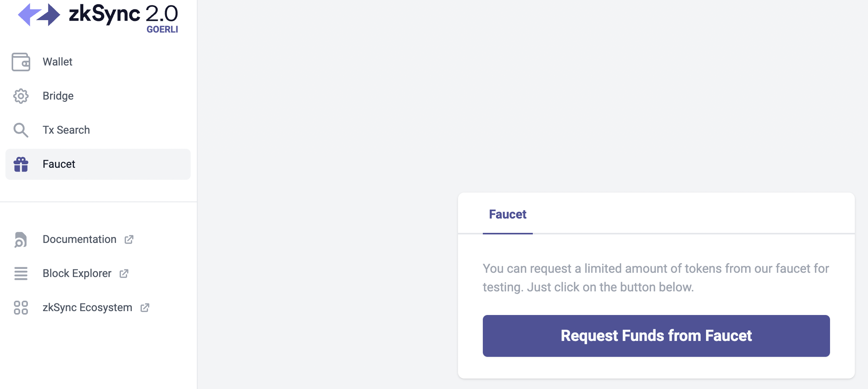Click external-link arrow next to Documentation
The width and height of the screenshot is (868, 389).
point(129,239)
